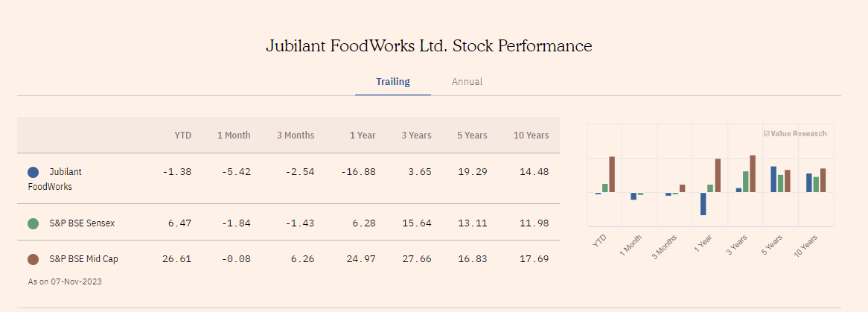868x312 pixels.
Task: Click the 10 Years column header
Action: tap(531, 136)
